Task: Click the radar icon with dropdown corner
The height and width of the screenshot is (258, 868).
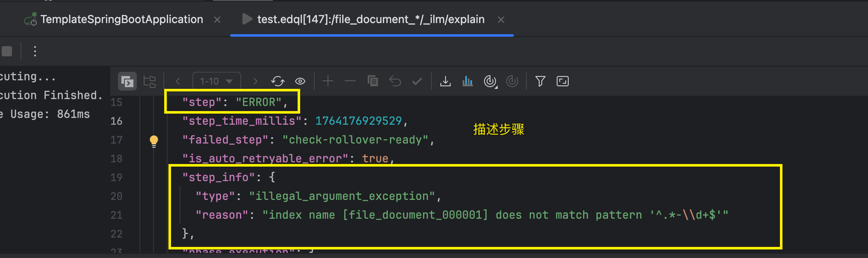Action: [490, 81]
